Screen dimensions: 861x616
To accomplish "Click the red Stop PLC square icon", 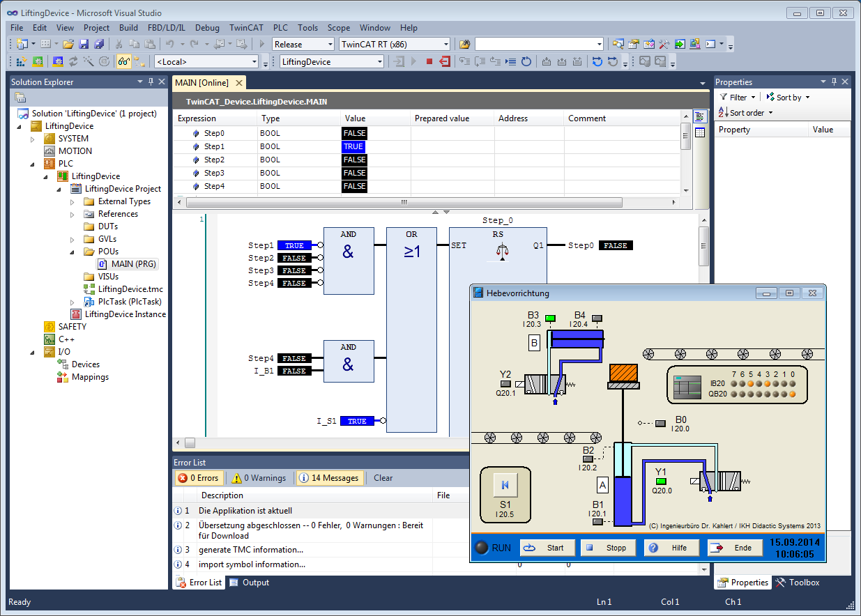I will coord(429,61).
